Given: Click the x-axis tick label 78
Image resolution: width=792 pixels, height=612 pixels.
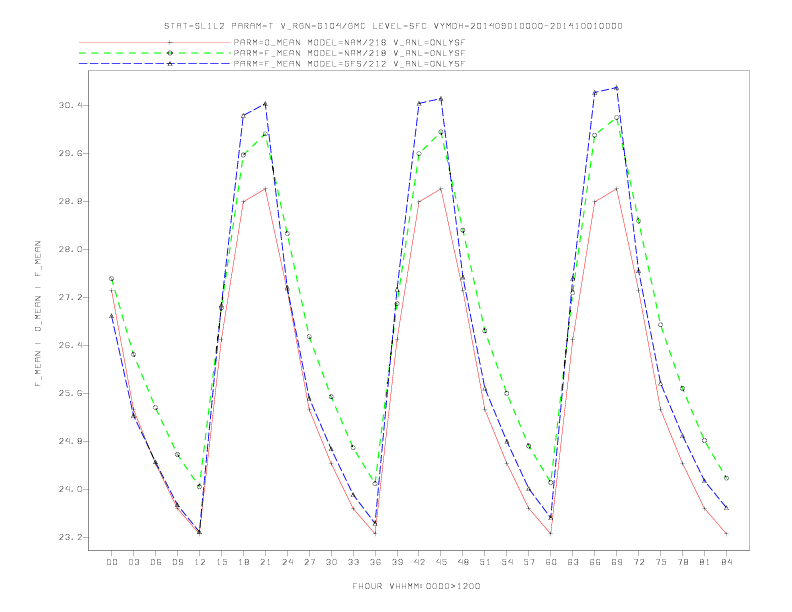Looking at the screenshot, I should (x=682, y=562).
